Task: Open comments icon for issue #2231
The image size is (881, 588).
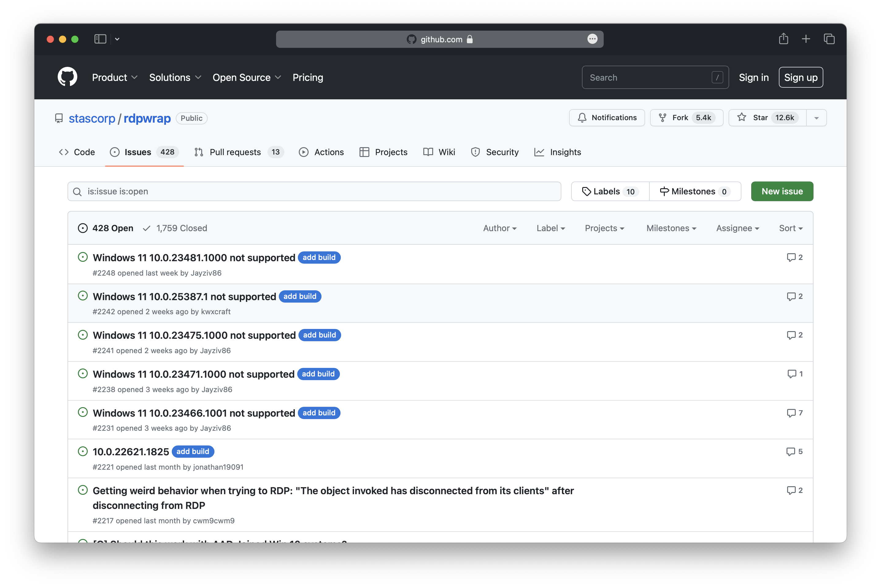Action: point(791,413)
